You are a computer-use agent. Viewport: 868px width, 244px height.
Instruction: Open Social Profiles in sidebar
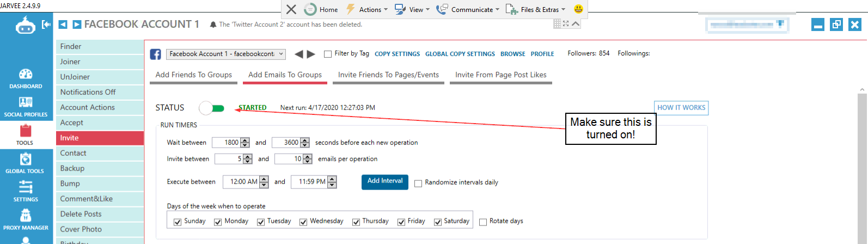pos(26,107)
